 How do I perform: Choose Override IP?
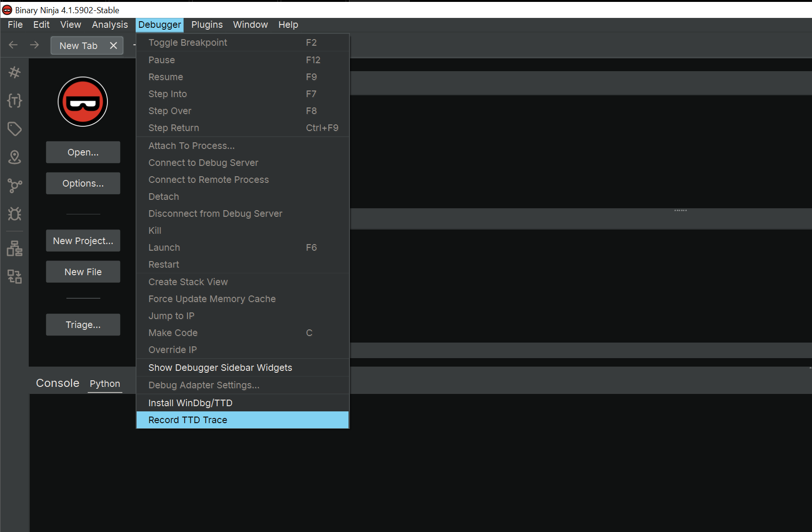coord(243,350)
